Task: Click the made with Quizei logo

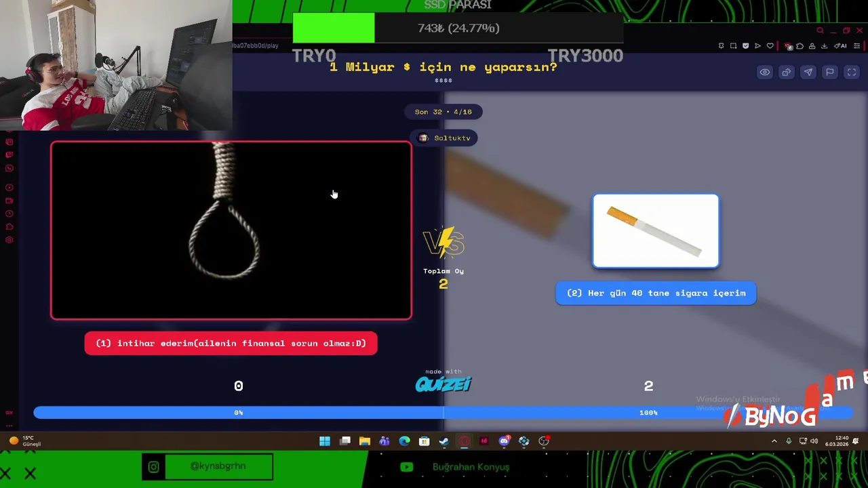Action: tap(443, 382)
